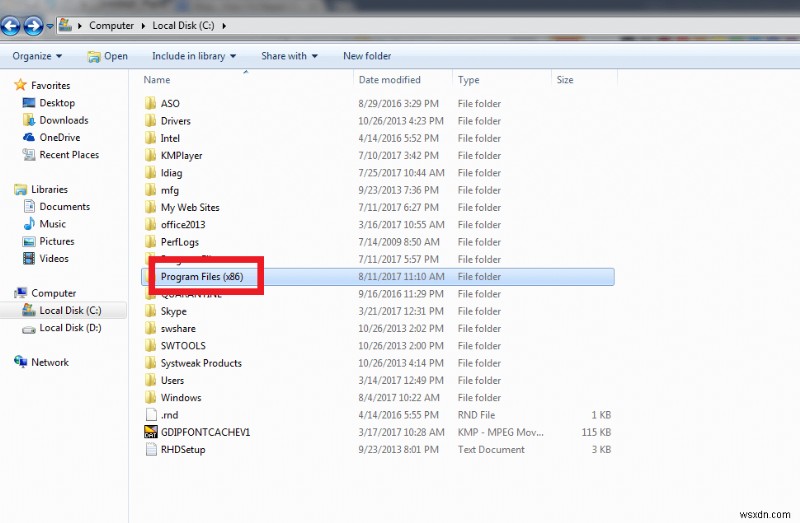Select the Systweak Products folder icon
Image resolution: width=800 pixels, height=523 pixels.
pos(150,363)
